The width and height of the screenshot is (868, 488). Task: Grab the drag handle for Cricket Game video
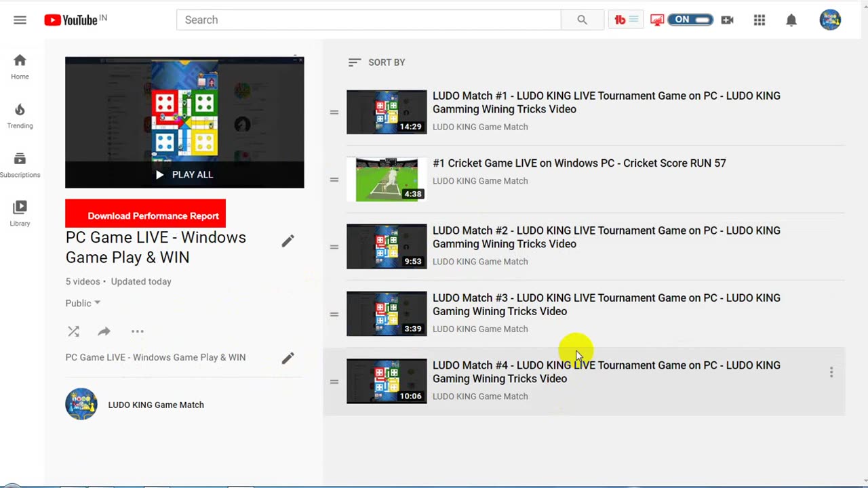pos(334,180)
